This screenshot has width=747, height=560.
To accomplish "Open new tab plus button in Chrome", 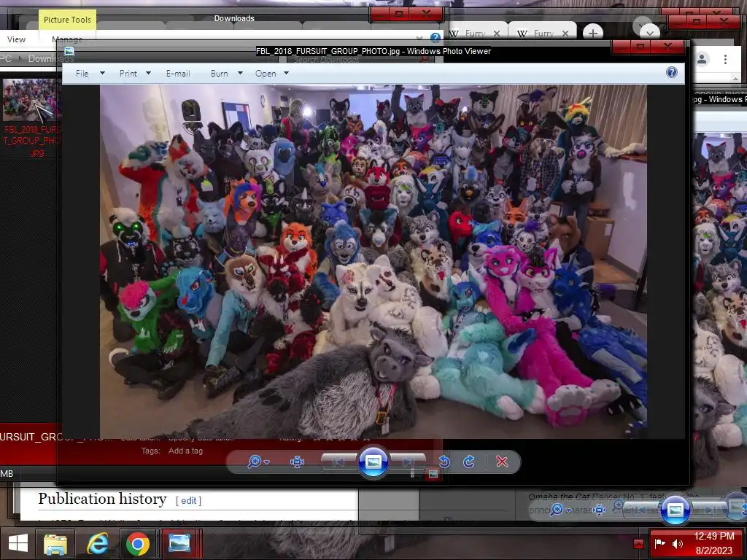I will coord(592,34).
